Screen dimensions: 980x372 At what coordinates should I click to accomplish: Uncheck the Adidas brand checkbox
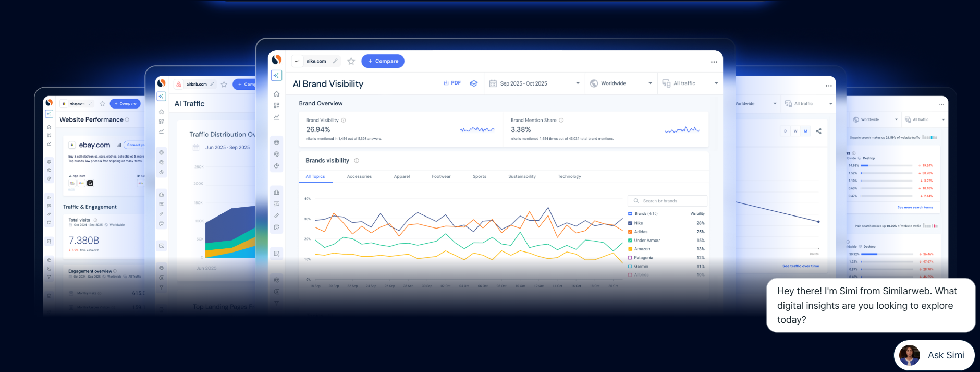[630, 232]
